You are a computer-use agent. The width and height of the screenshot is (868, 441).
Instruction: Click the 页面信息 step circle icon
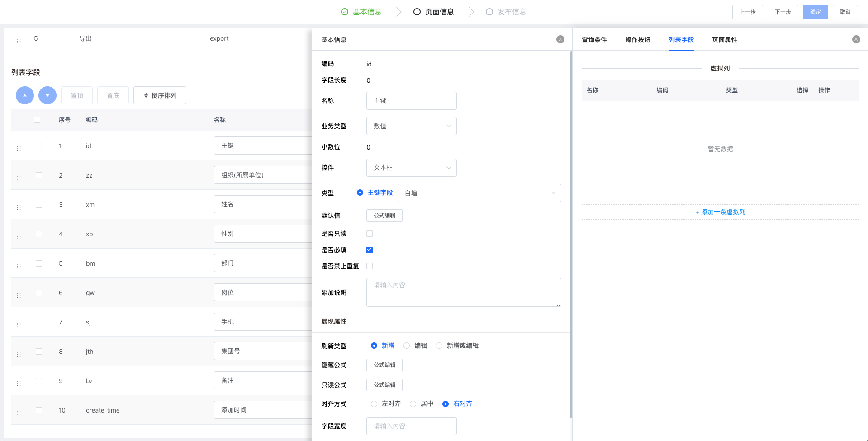tap(417, 12)
